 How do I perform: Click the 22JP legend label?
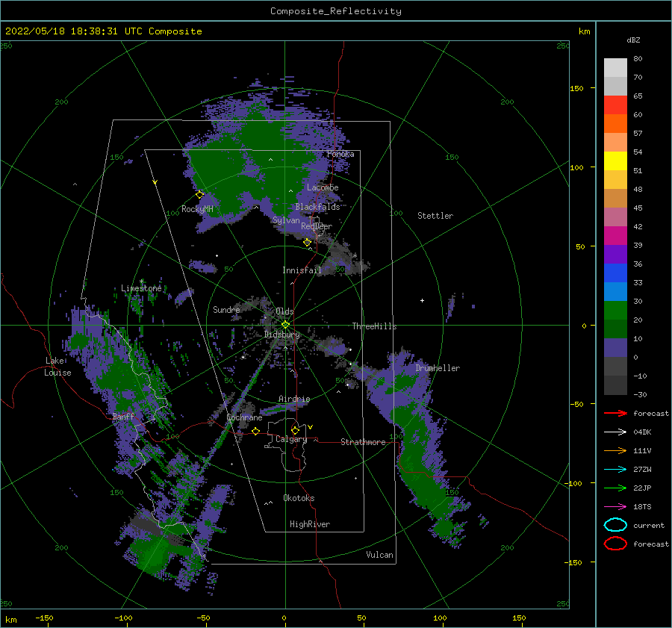(x=642, y=488)
